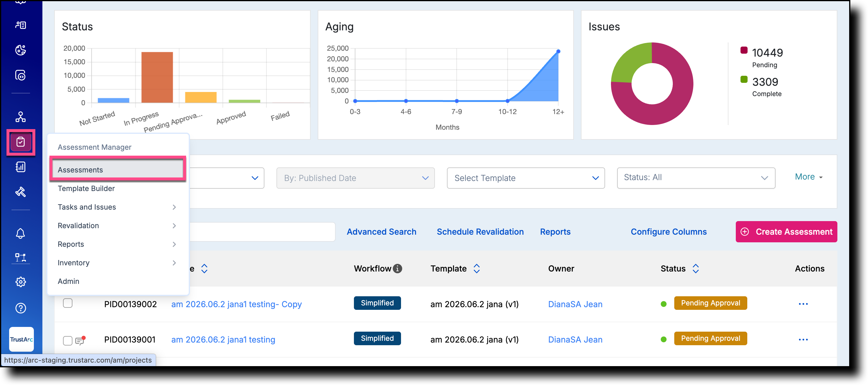Open the user list icon in sidebar

pyautogui.click(x=21, y=25)
